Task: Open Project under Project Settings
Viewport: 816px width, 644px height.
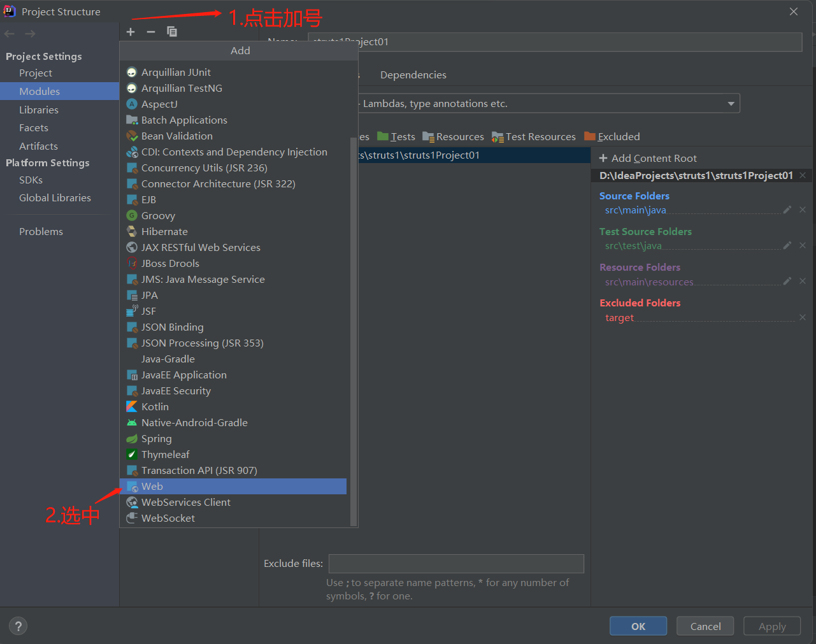Action: (59, 73)
